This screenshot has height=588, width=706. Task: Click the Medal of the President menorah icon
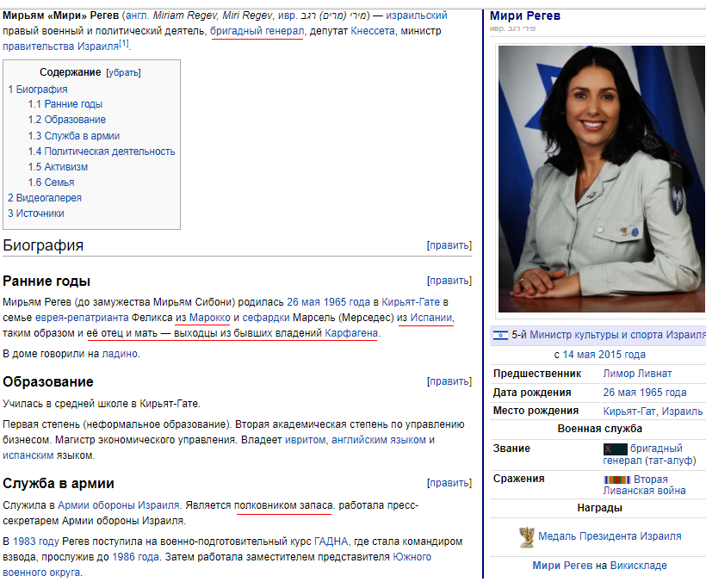tap(526, 536)
